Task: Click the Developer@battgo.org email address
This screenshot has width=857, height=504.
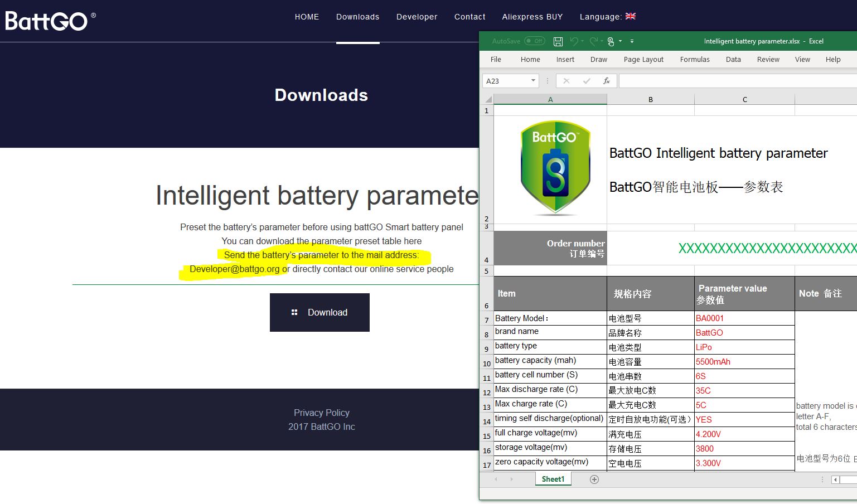Action: click(x=234, y=269)
